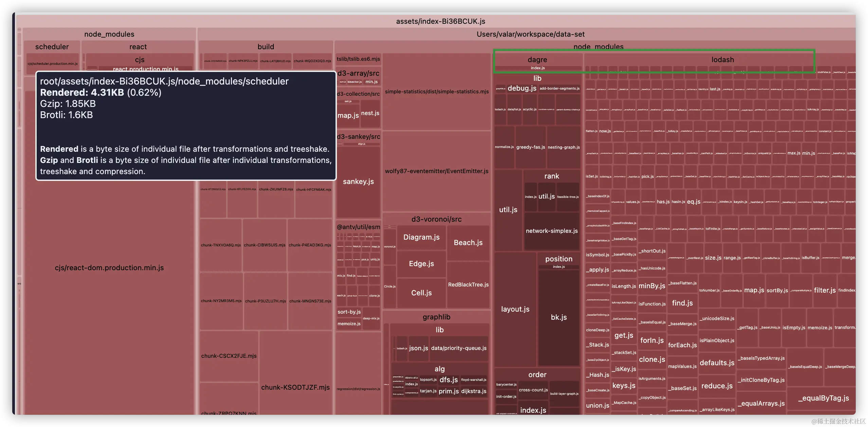Screen dimensions: 868x427
Task: Select the chunk-CSCX2FJE.mjs block
Action: (229, 356)
